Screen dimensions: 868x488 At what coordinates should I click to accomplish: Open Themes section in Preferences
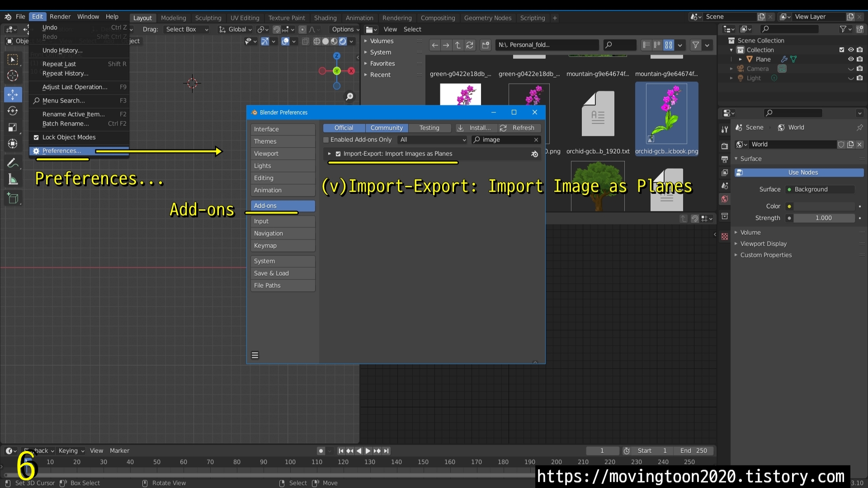pyautogui.click(x=283, y=141)
